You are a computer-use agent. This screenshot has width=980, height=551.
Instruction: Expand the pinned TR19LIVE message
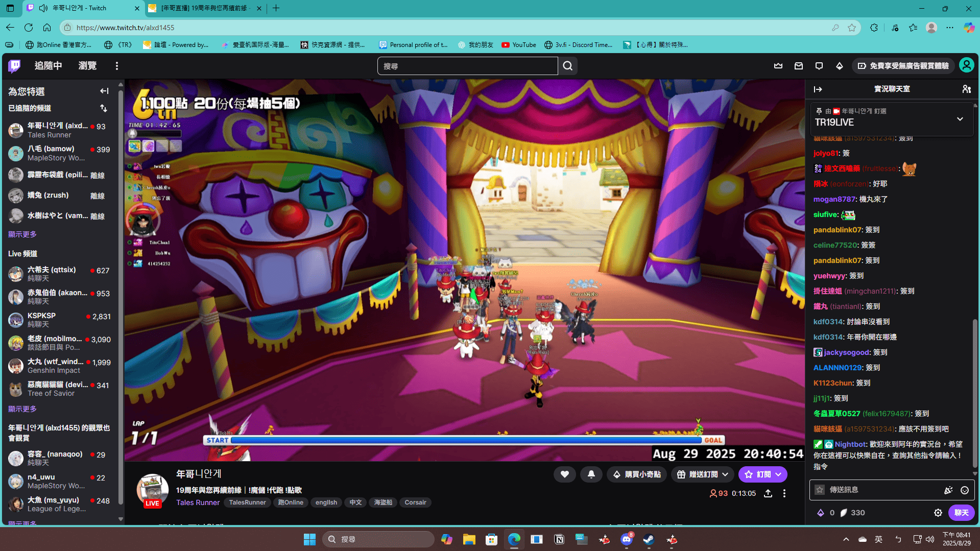[960, 119]
